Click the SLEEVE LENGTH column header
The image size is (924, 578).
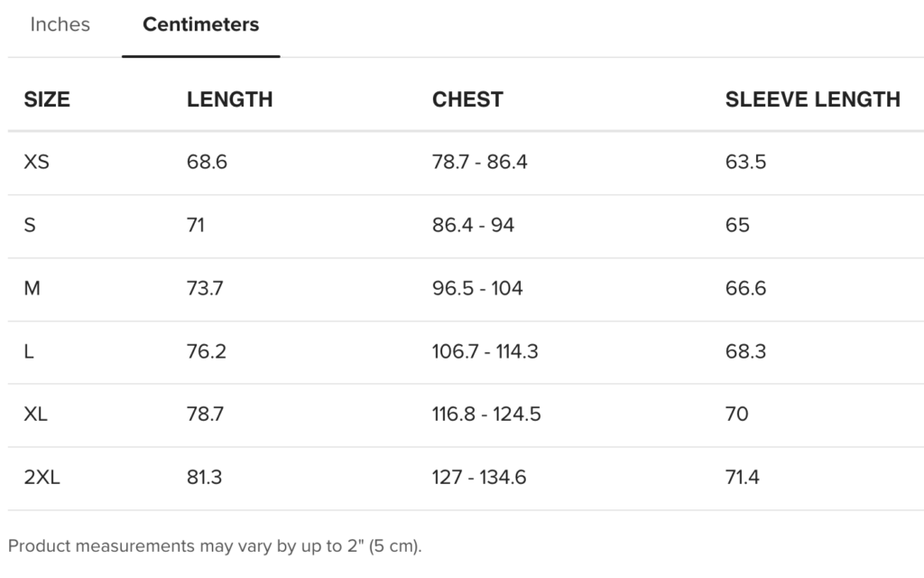coord(812,100)
